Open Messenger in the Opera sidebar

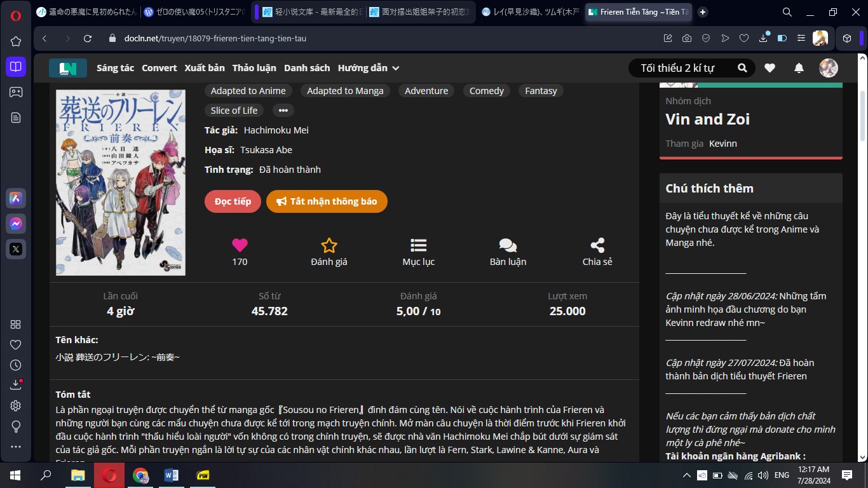(x=16, y=224)
